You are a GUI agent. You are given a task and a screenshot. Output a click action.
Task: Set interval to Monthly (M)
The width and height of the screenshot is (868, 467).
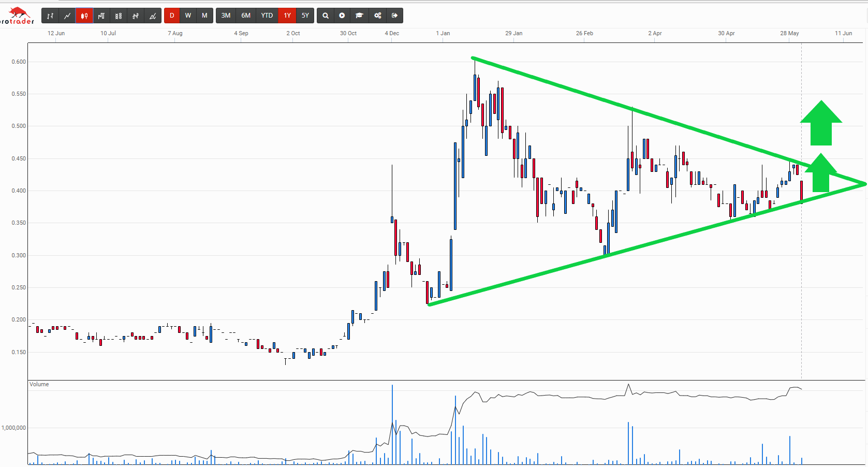[x=204, y=16]
